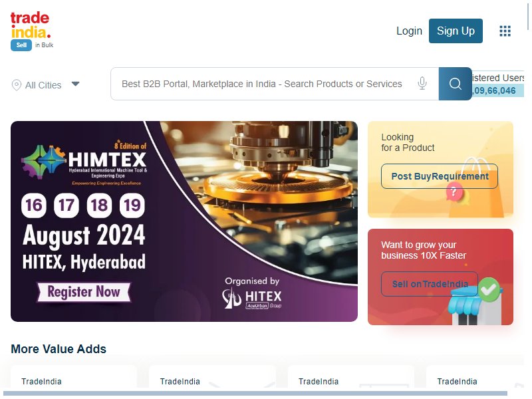This screenshot has width=532, height=399.
Task: Activate voice search microphone icon
Action: 422,83
